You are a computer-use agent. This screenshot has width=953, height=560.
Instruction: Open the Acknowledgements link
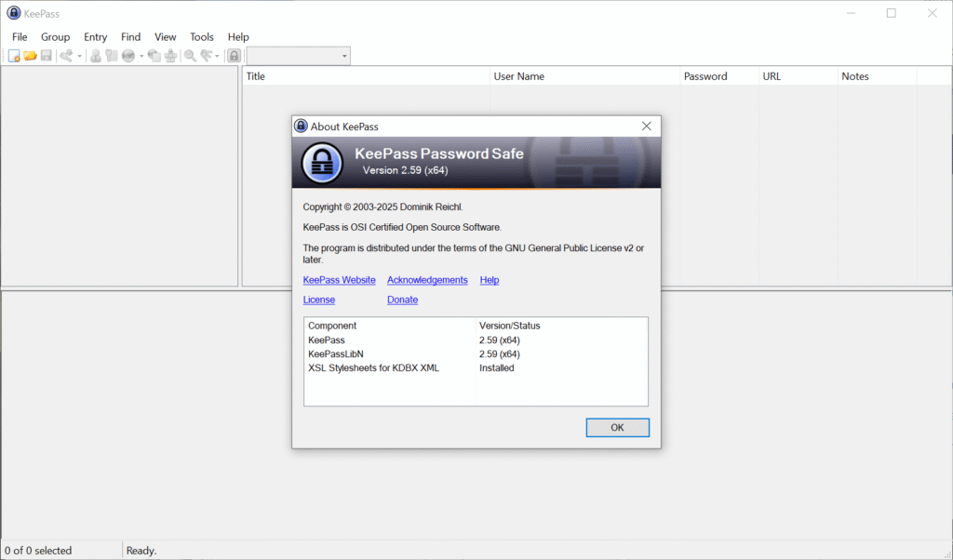[427, 280]
